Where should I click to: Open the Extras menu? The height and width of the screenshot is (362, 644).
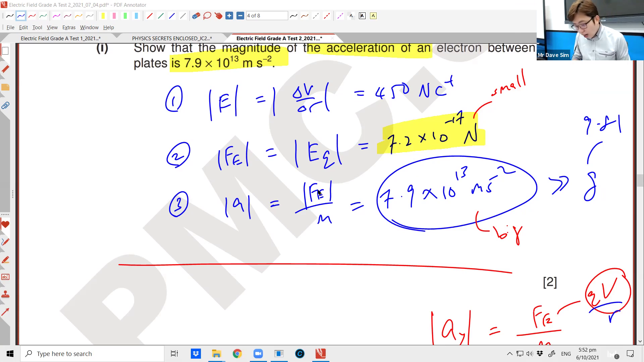click(x=69, y=27)
